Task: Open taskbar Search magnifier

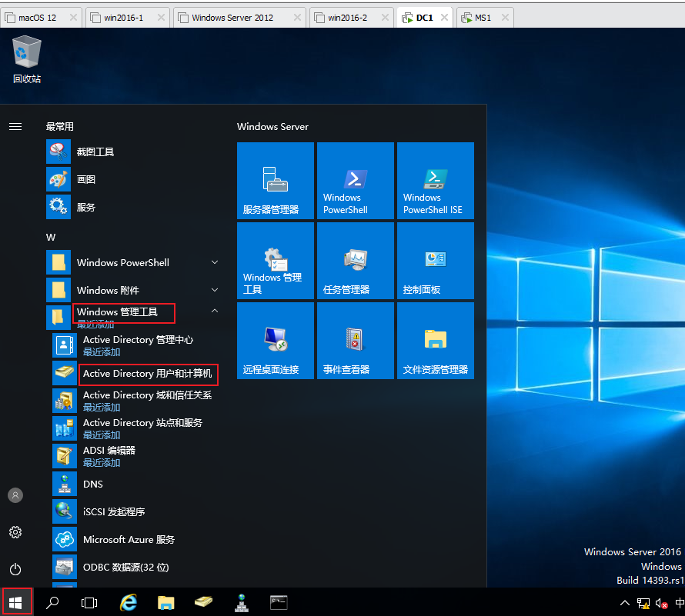Action: click(x=52, y=602)
